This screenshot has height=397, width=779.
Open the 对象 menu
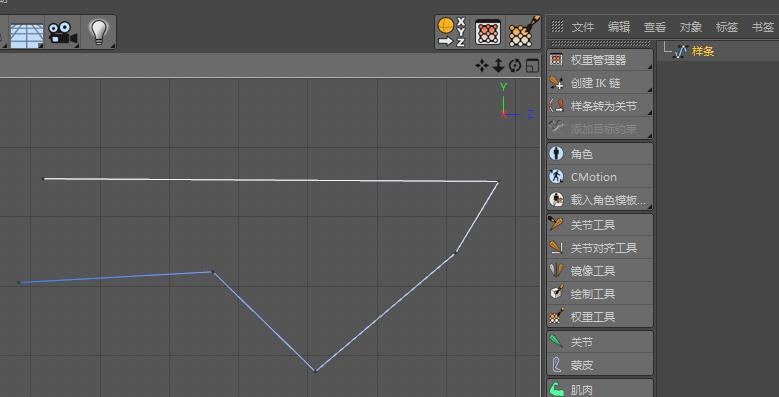click(x=691, y=27)
